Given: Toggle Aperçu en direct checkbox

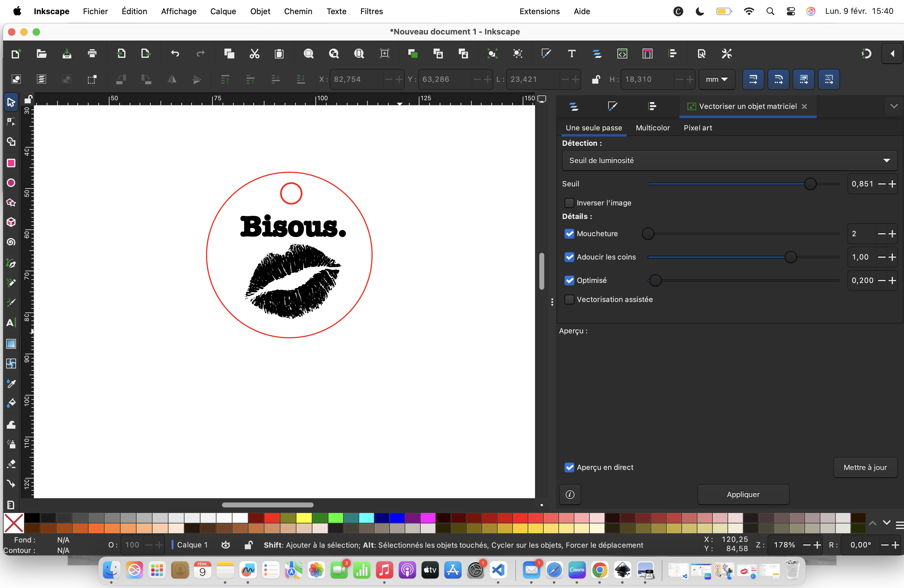Looking at the screenshot, I should tap(569, 467).
